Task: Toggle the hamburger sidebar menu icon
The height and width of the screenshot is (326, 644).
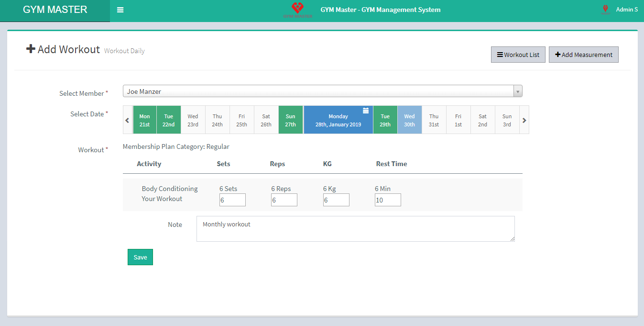Action: [120, 10]
